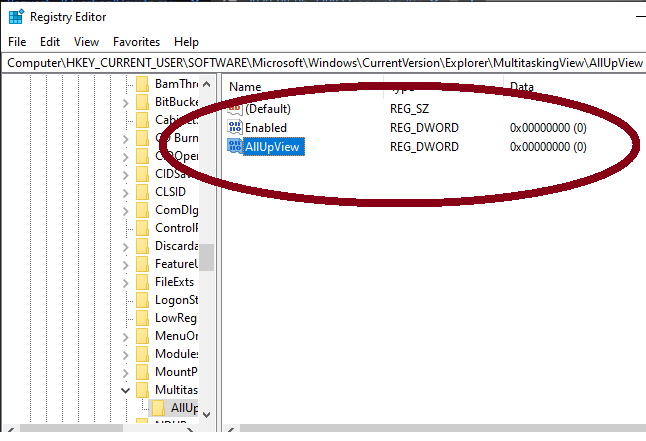The height and width of the screenshot is (441, 646).
Task: Click REG_DWORD type in AllUpView row
Action: point(424,147)
